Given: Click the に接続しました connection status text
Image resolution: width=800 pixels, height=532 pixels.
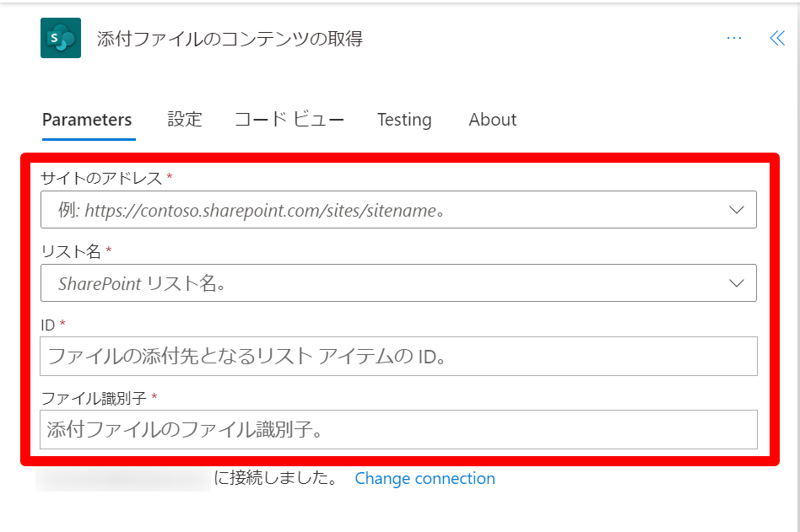Looking at the screenshot, I should point(276,479).
